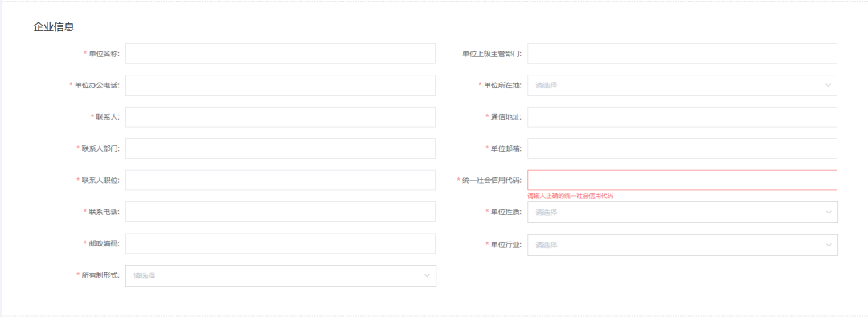868x317 pixels.
Task: Click the 单位邮箱 input field
Action: tap(682, 148)
